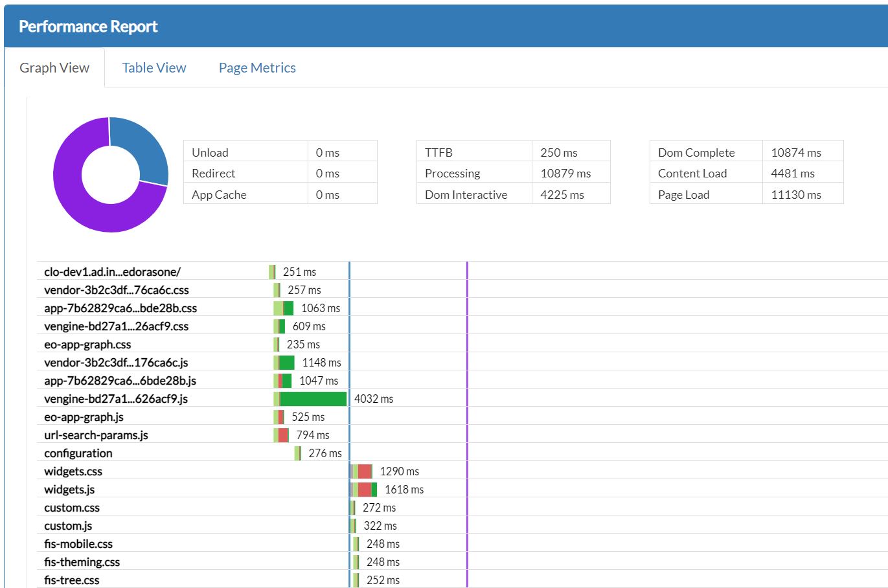Click the url-search-params.js red timing bar
This screenshot has height=588, width=888.
pos(283,435)
